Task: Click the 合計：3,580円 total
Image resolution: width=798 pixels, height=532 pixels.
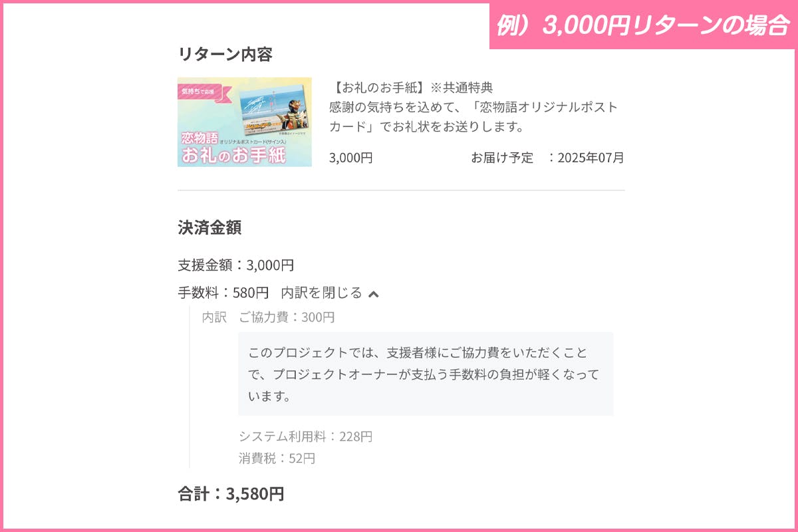Action: 231,493
